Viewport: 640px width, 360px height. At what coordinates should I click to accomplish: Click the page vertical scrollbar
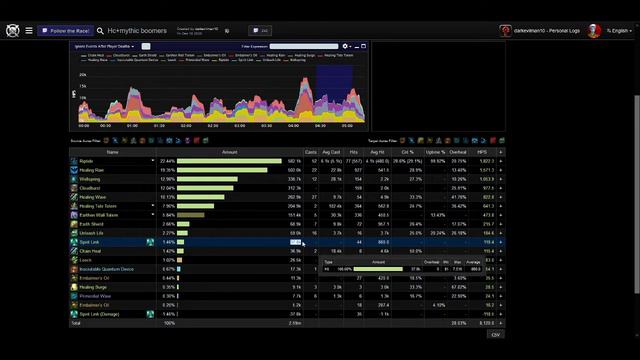637,194
